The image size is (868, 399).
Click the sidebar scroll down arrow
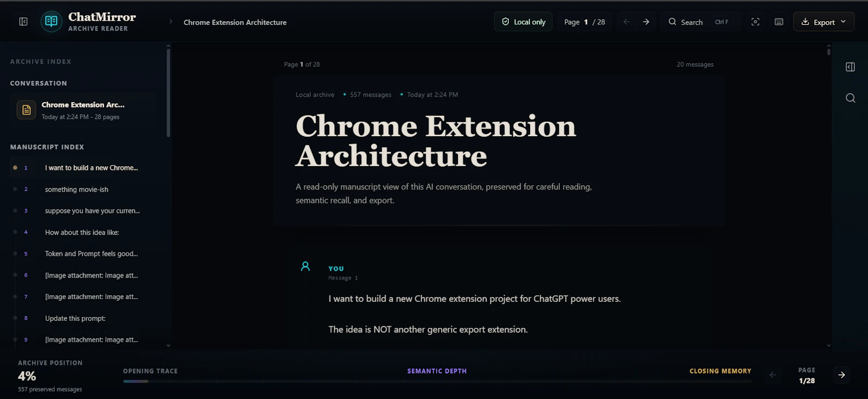(168, 345)
